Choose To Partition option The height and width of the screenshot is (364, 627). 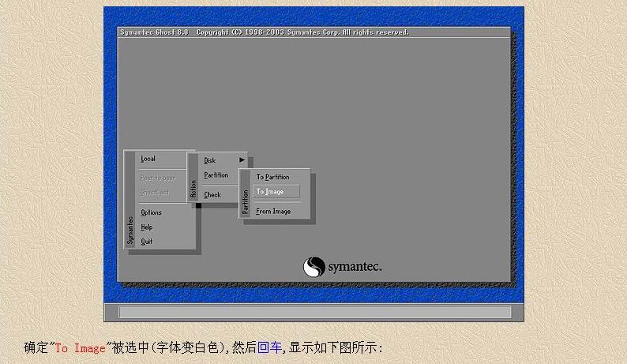272,177
